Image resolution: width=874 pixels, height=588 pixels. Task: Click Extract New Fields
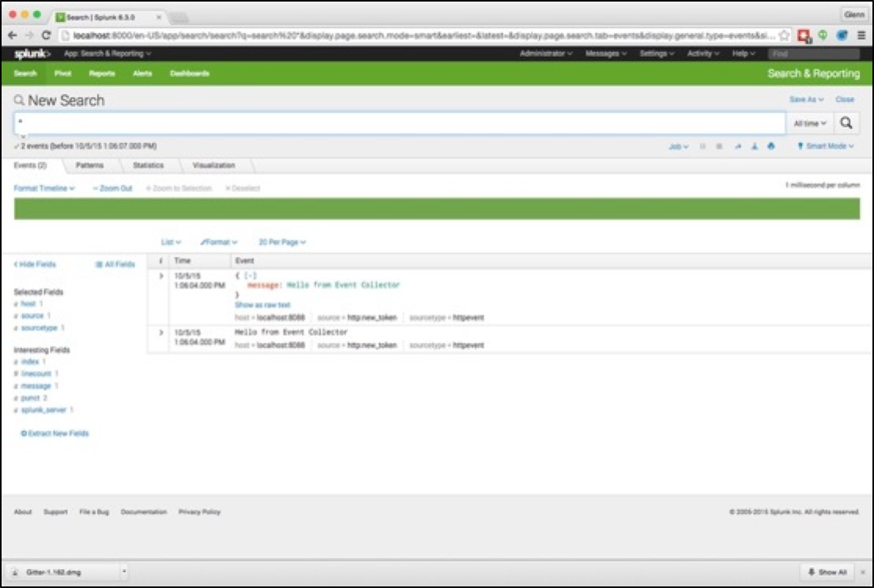(x=55, y=433)
